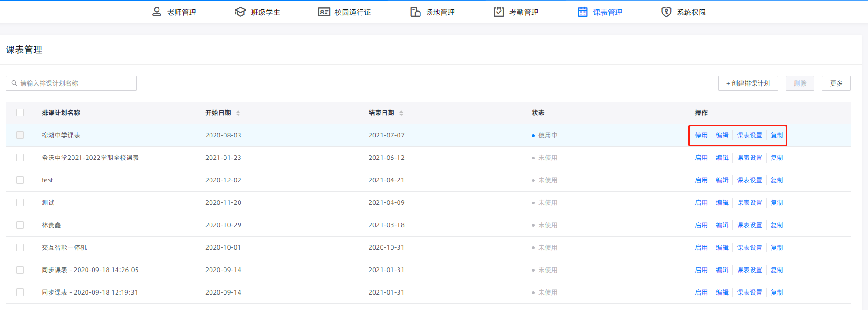Viewport: 868px width, 310px height.
Task: Click the attendance management clipboard icon
Action: click(499, 12)
